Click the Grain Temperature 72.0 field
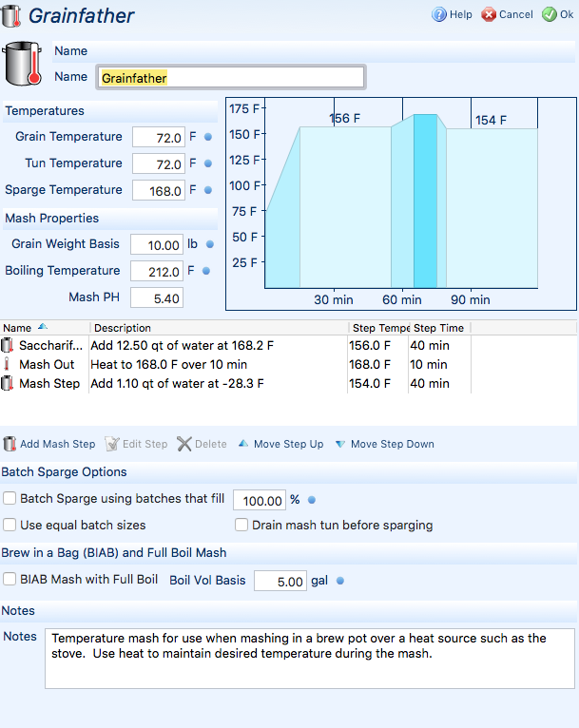This screenshot has height=728, width=579. 159,138
